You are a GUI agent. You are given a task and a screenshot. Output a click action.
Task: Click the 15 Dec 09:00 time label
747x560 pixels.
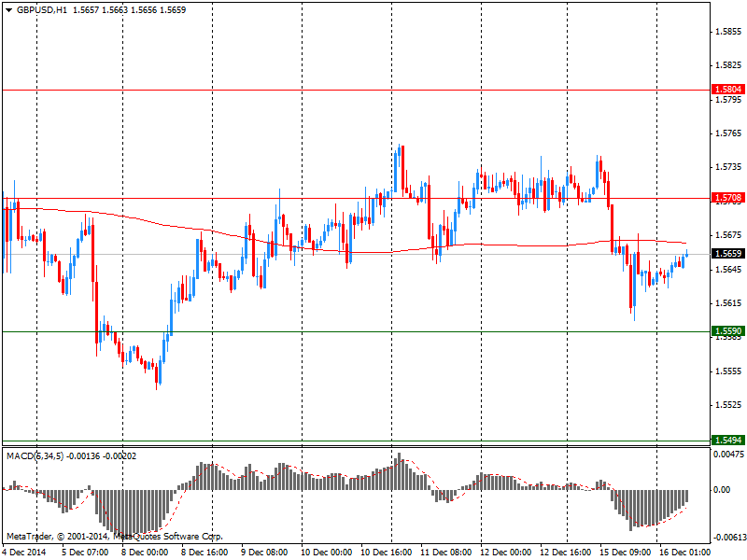tap(626, 553)
